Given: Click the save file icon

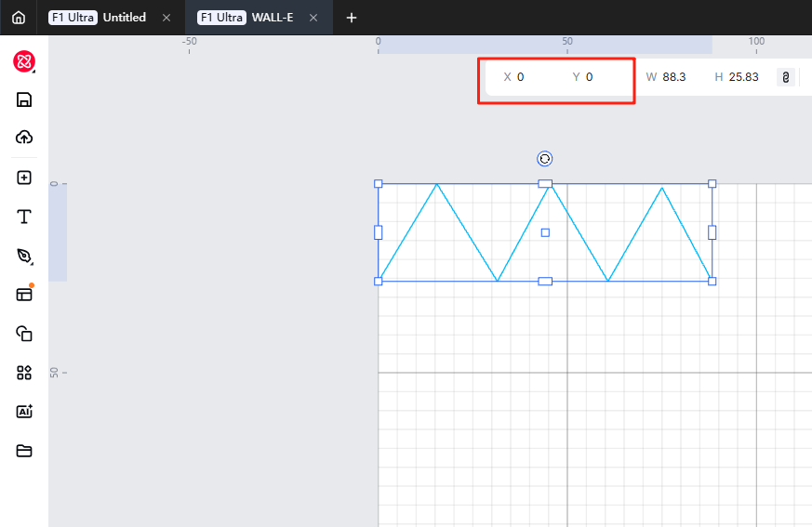Looking at the screenshot, I should point(24,99).
